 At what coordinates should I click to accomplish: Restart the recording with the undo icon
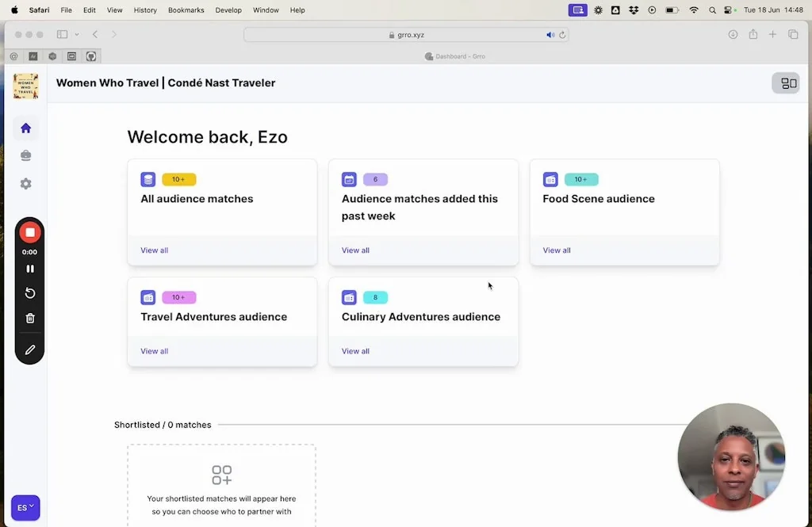tap(30, 293)
